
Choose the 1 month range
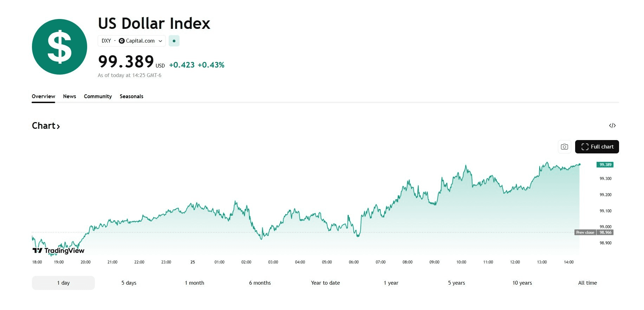coord(194,283)
